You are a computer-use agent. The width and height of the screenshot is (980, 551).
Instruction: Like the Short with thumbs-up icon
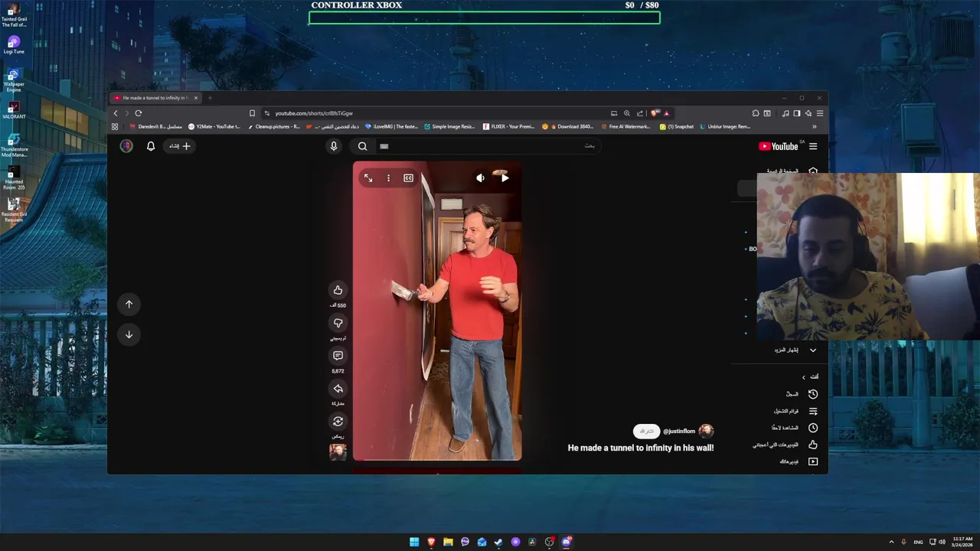[x=338, y=289]
